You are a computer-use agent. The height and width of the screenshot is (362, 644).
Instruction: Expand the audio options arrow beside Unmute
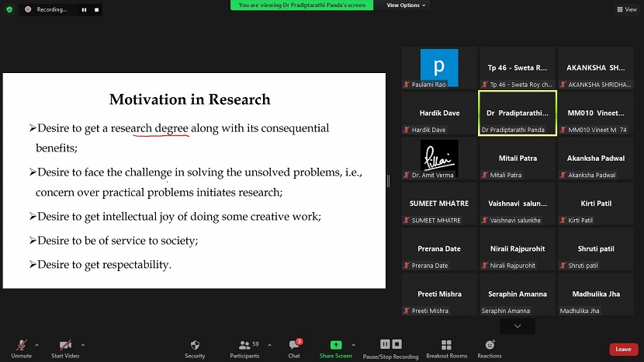point(36,345)
